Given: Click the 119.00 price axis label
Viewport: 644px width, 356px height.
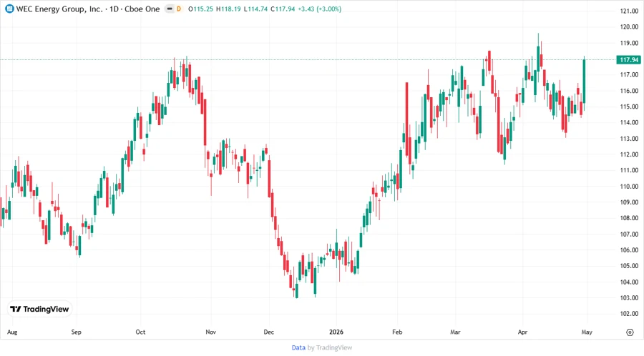Looking at the screenshot, I should point(629,43).
